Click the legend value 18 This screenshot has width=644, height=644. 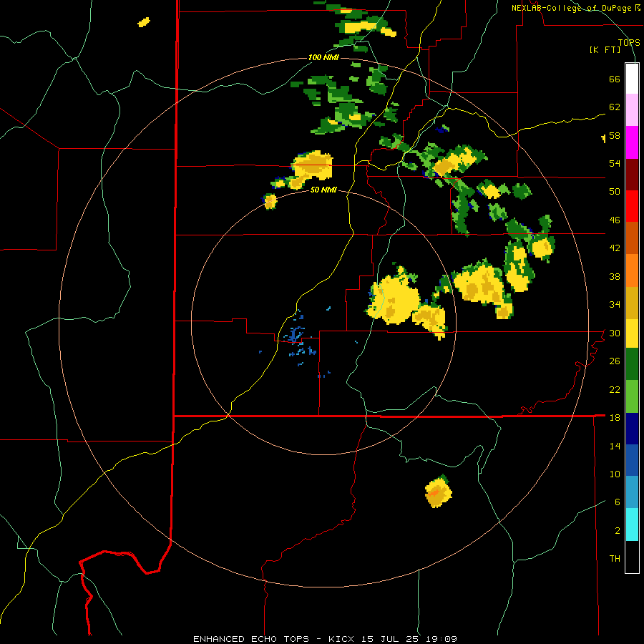(x=615, y=418)
